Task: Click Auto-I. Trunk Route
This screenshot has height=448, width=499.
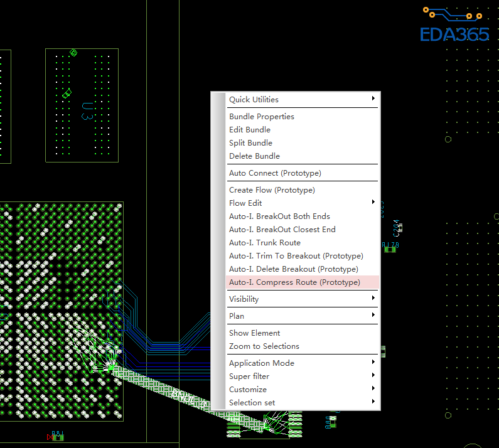Action: (x=265, y=243)
